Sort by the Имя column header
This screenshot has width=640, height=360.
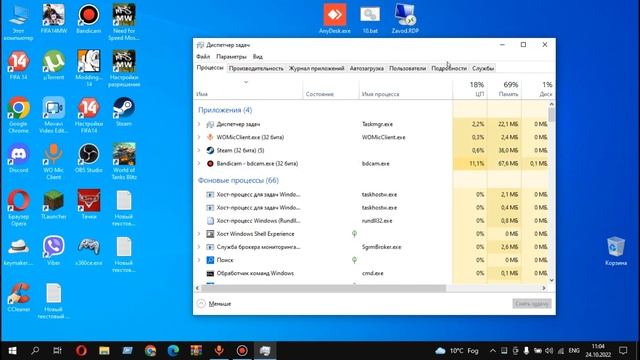click(249, 89)
